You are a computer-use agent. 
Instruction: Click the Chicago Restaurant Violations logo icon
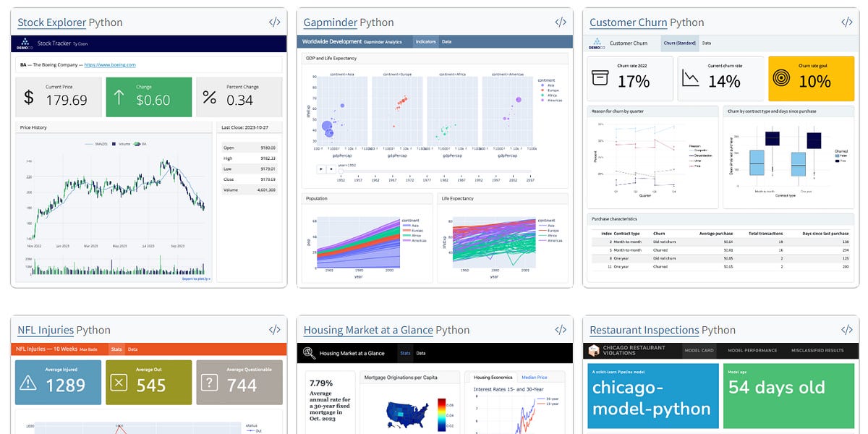[594, 350]
